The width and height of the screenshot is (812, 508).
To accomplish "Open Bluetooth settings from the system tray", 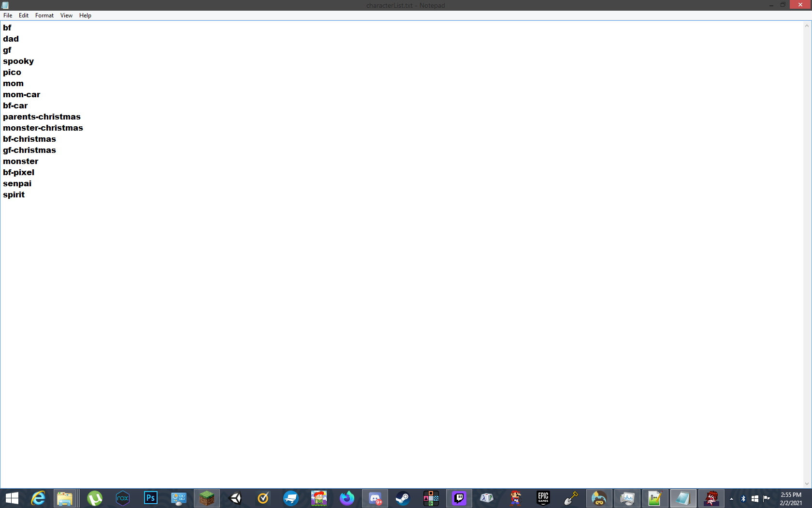I will click(x=743, y=498).
